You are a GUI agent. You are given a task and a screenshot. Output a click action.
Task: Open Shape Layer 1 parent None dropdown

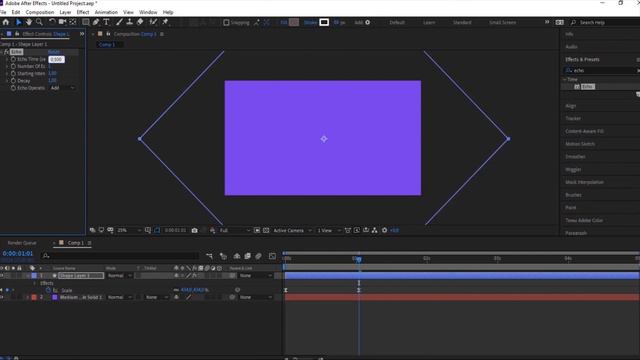click(256, 276)
